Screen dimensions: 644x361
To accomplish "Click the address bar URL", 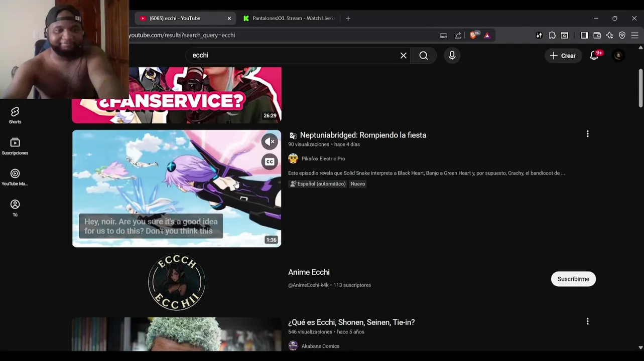I will point(182,35).
